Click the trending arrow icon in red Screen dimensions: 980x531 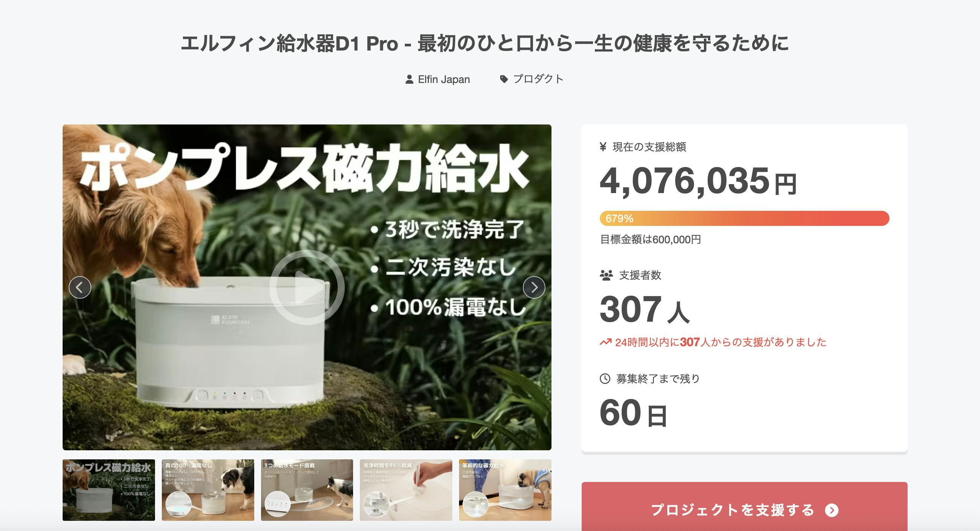tap(606, 342)
